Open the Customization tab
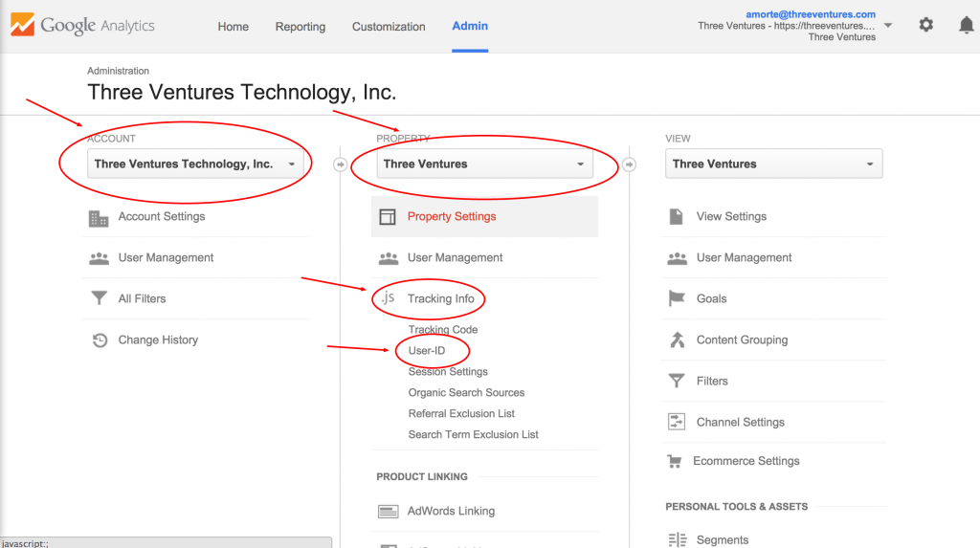Image resolution: width=980 pixels, height=548 pixels. click(389, 26)
